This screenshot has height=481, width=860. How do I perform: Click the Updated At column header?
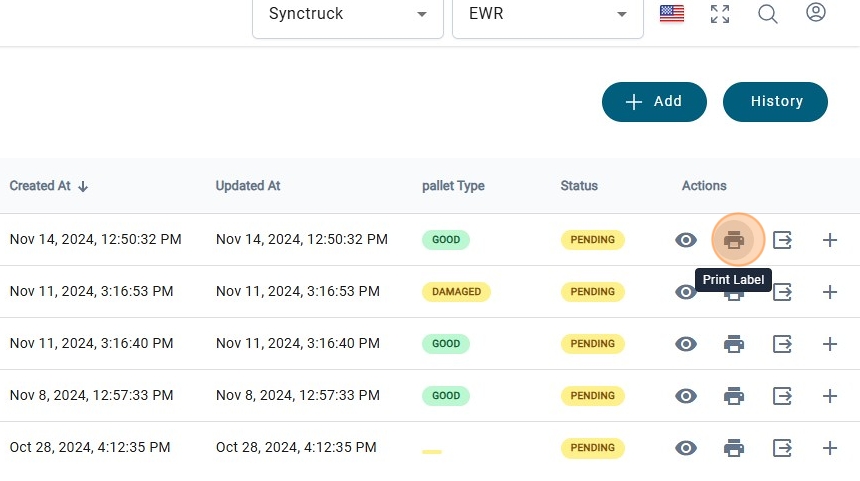248,186
